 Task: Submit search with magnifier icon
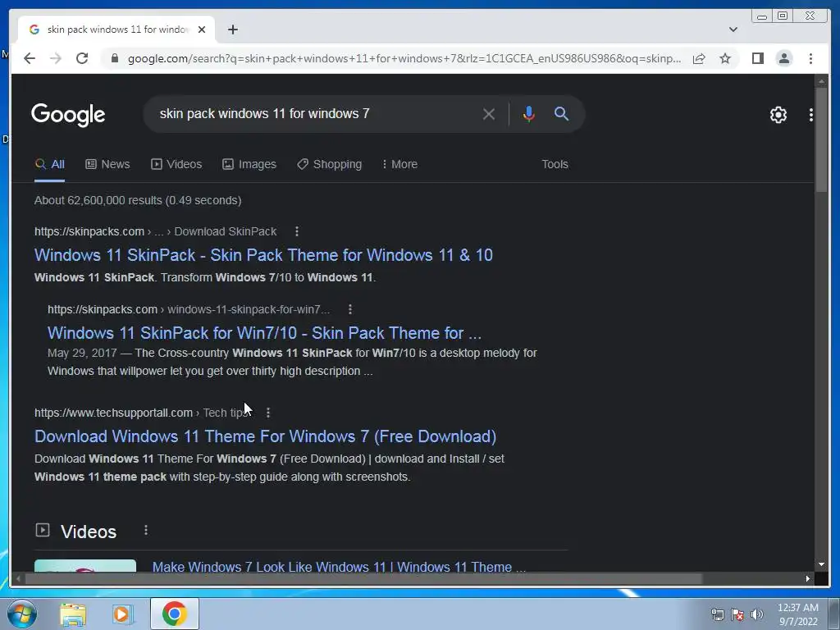pyautogui.click(x=561, y=113)
